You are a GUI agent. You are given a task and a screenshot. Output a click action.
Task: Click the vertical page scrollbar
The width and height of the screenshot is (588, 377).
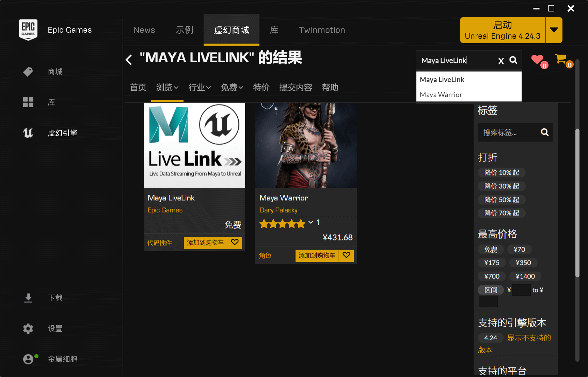pos(577,203)
